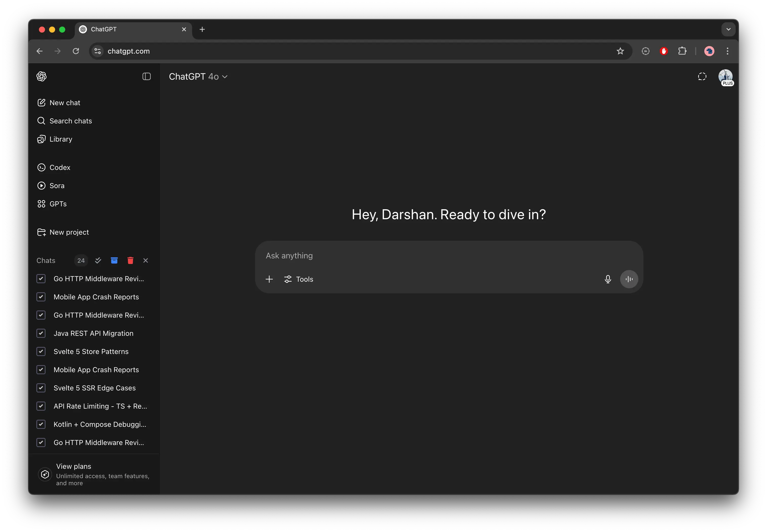Delete selected chats with red trash icon
Viewport: 767px width, 532px height.
tap(130, 260)
